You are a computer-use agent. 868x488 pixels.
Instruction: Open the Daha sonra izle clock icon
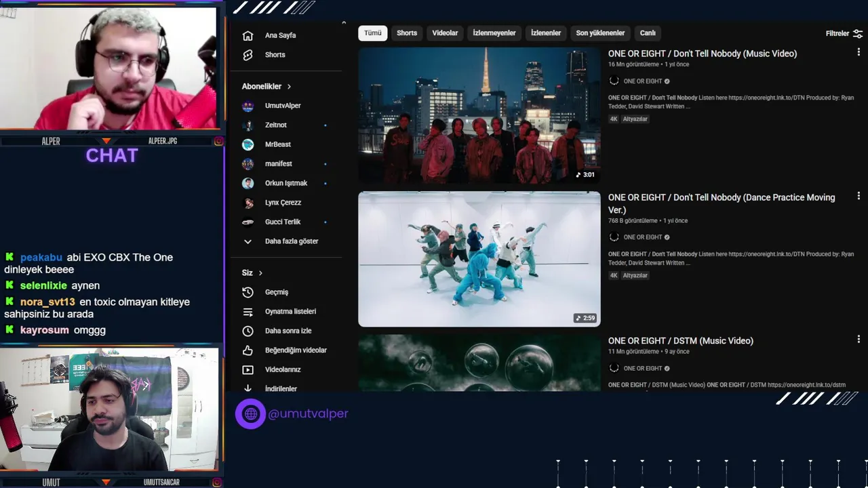click(248, 331)
